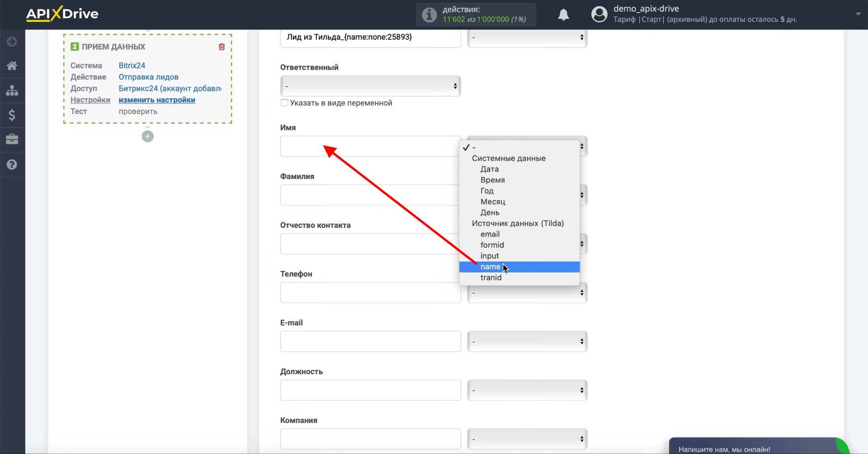The width and height of the screenshot is (868, 454).
Task: Click into the Телефон input field
Action: coord(370,293)
